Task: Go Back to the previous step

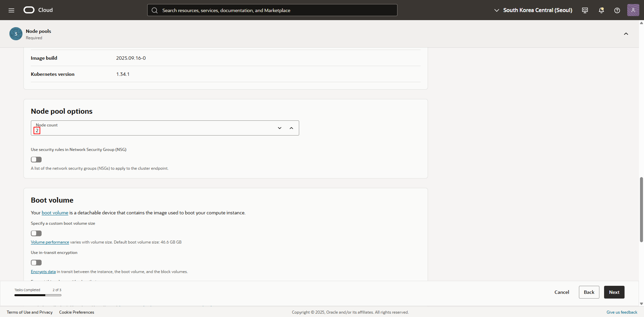Action: tap(589, 292)
